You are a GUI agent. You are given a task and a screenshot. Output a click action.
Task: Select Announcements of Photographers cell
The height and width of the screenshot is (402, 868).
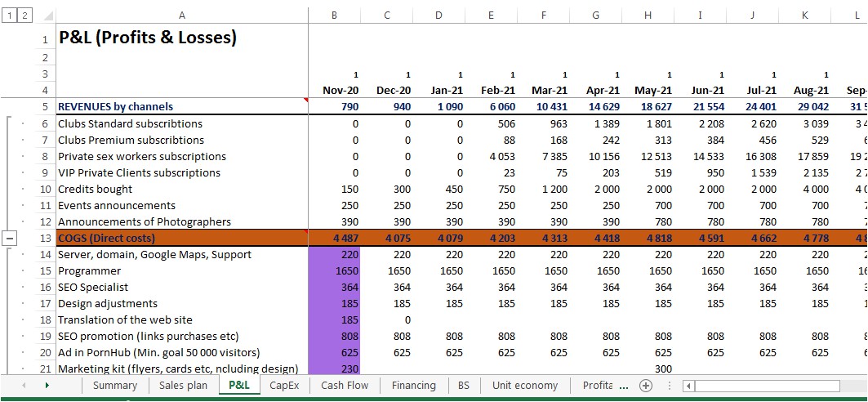181,222
